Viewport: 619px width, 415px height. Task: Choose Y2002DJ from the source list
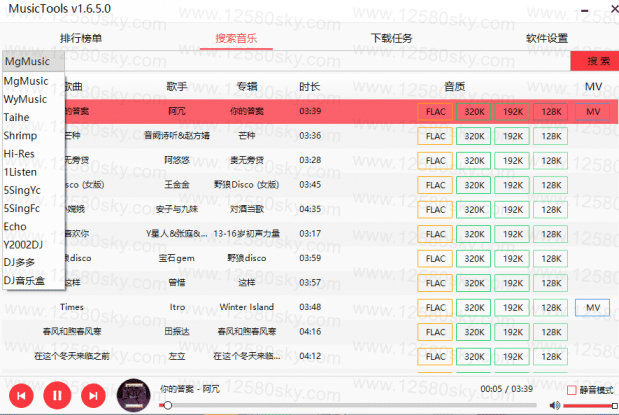pyautogui.click(x=33, y=244)
